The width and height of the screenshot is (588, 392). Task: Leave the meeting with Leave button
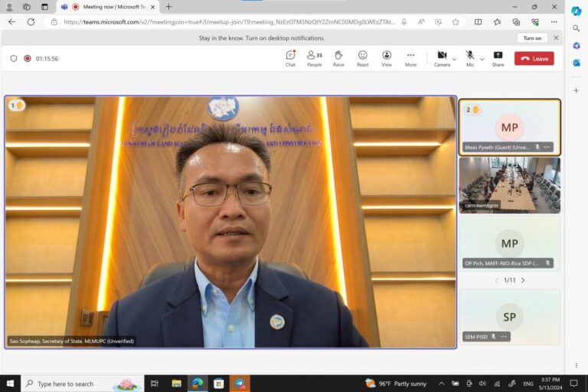coord(534,58)
